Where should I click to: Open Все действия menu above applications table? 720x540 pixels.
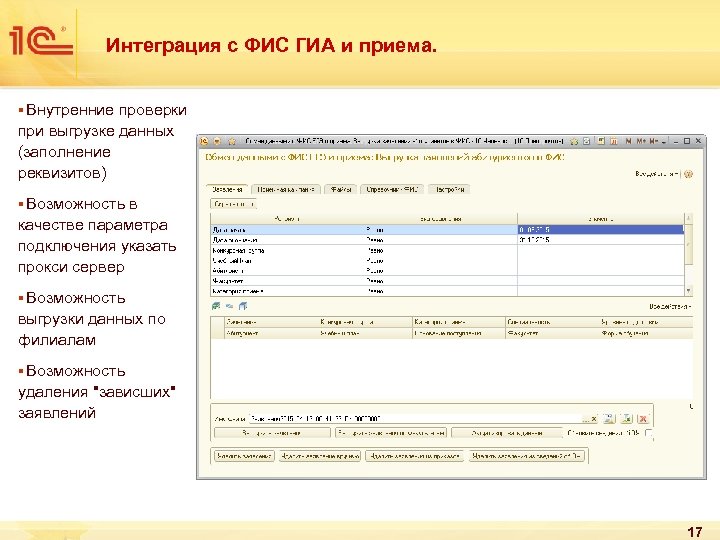(x=670, y=306)
